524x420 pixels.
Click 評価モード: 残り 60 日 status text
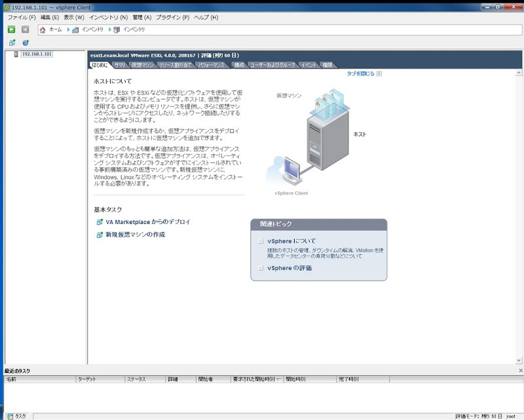(x=479, y=416)
